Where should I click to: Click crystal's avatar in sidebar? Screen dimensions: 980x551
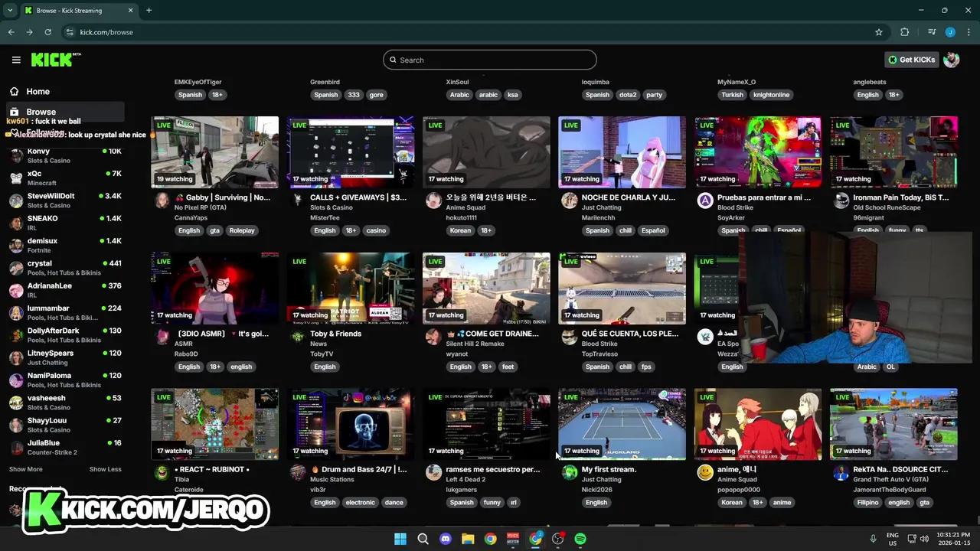click(x=16, y=268)
